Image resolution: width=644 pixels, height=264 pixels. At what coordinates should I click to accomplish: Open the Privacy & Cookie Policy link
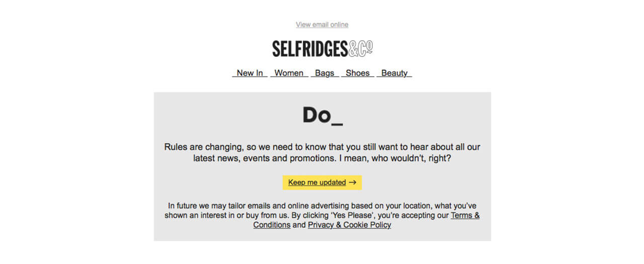pos(349,225)
